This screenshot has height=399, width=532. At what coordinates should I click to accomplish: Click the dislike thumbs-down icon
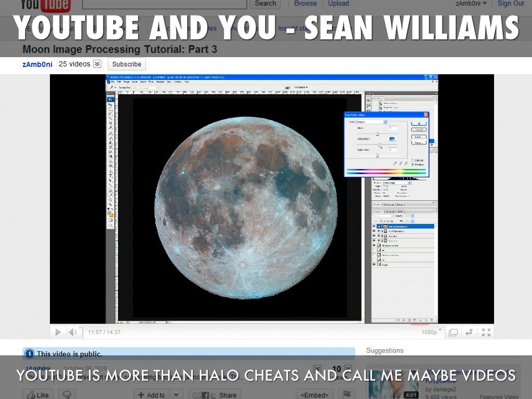pyautogui.click(x=66, y=395)
